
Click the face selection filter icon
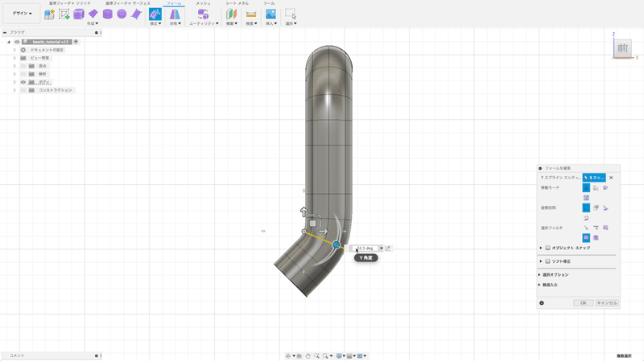(x=605, y=228)
